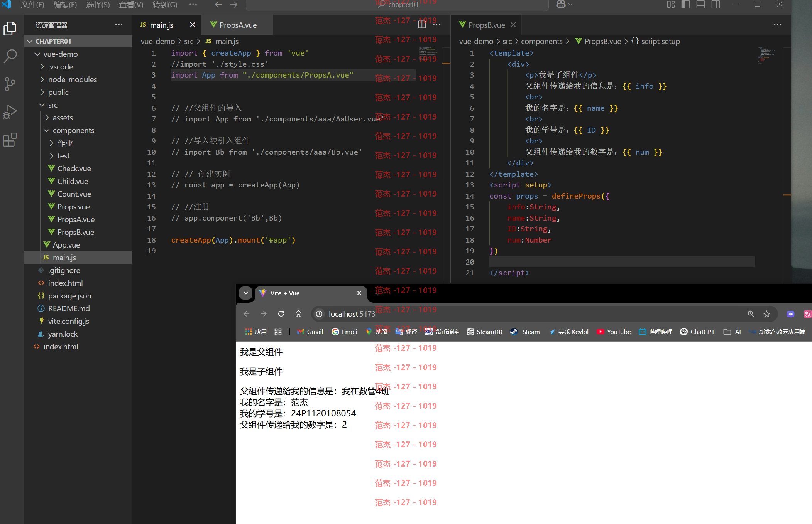Open the Source Control view
Screen dimensions: 812x524
pyautogui.click(x=10, y=84)
